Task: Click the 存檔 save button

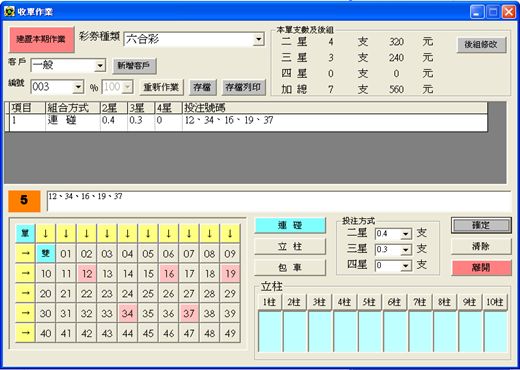Action: [x=202, y=87]
